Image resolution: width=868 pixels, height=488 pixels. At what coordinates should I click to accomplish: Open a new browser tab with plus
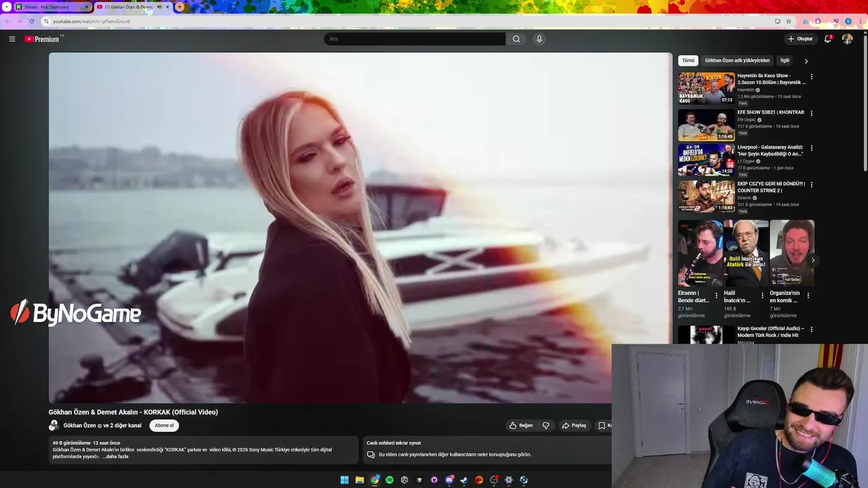click(180, 7)
